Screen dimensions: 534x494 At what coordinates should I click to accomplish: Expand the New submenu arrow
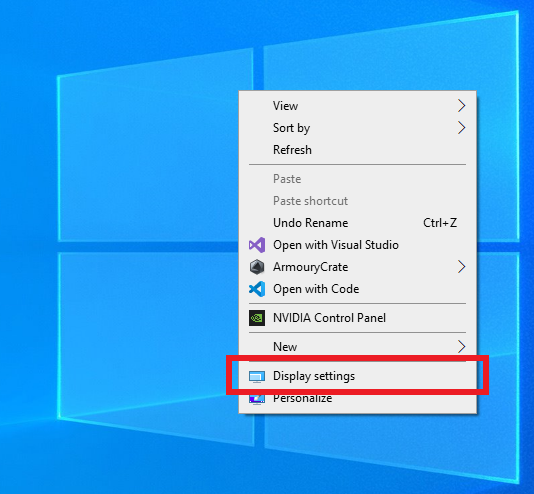tap(461, 347)
